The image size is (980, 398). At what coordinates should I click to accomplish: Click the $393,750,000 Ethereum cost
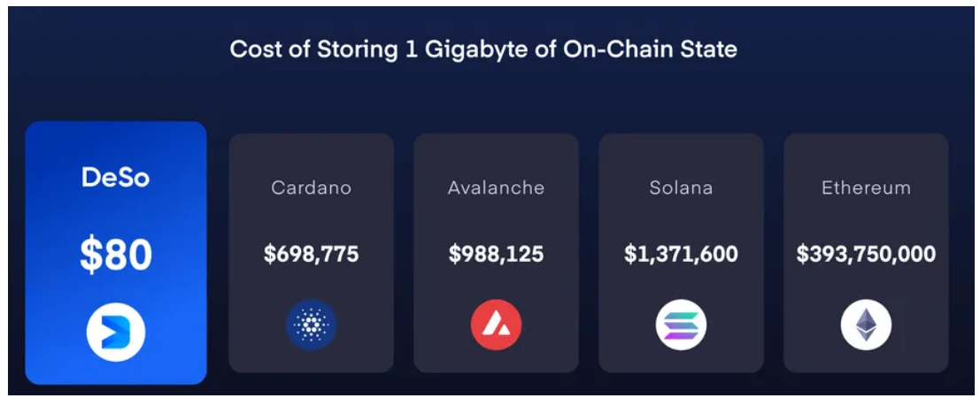coord(866,255)
